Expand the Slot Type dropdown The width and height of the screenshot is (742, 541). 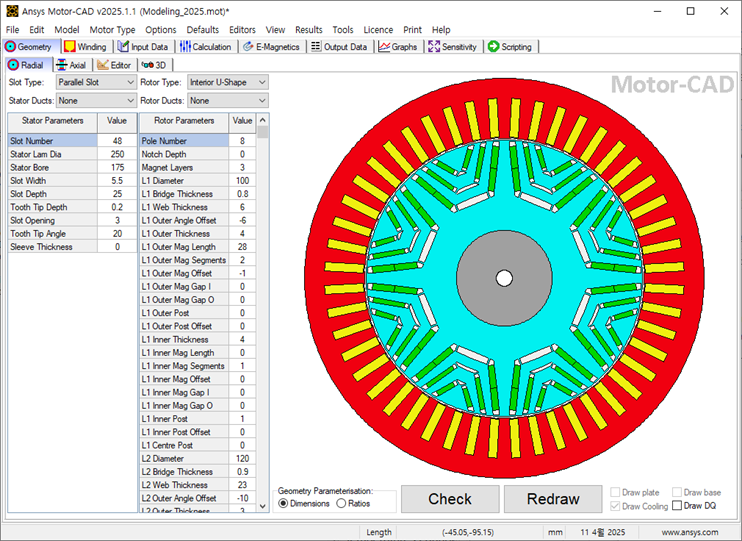coord(130,82)
